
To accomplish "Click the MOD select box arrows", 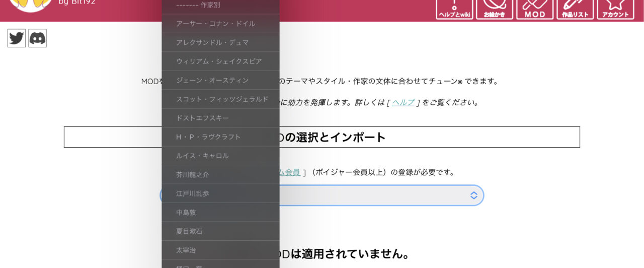I will pyautogui.click(x=473, y=195).
